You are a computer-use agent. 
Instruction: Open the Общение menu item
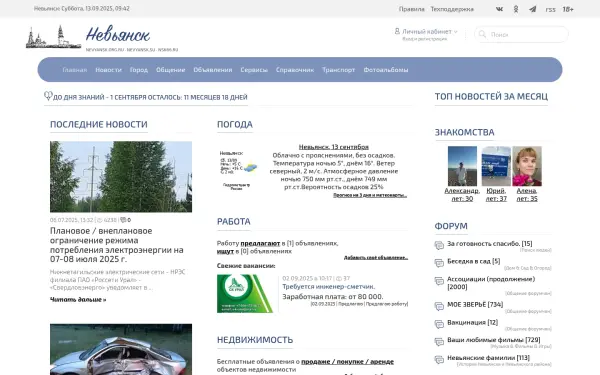coord(170,70)
